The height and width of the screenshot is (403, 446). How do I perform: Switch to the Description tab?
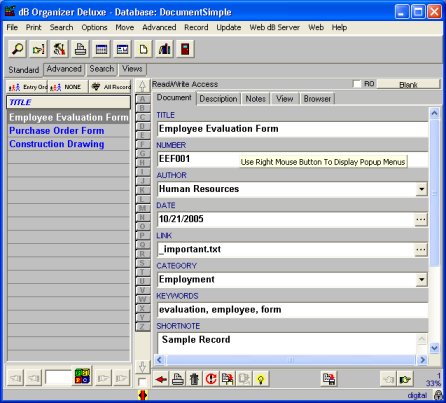pyautogui.click(x=218, y=99)
